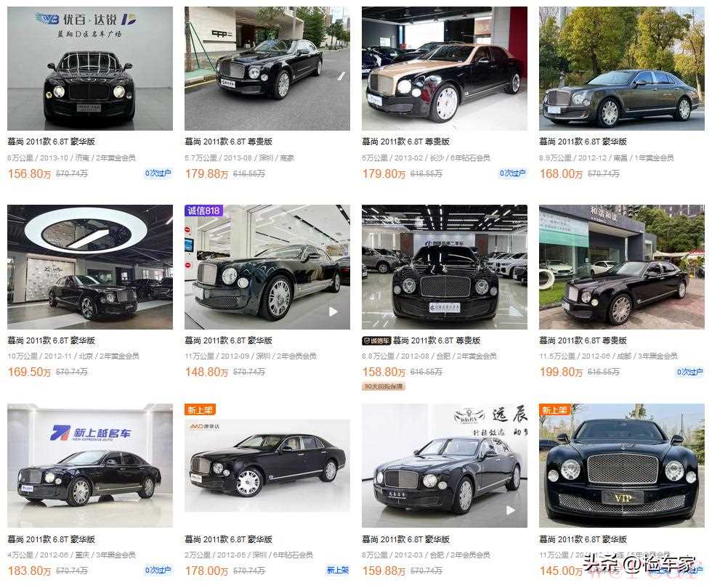The height and width of the screenshot is (588, 712).
Task: Click the 0次过户 tag on the 199.80万 listing
Action: tap(689, 372)
